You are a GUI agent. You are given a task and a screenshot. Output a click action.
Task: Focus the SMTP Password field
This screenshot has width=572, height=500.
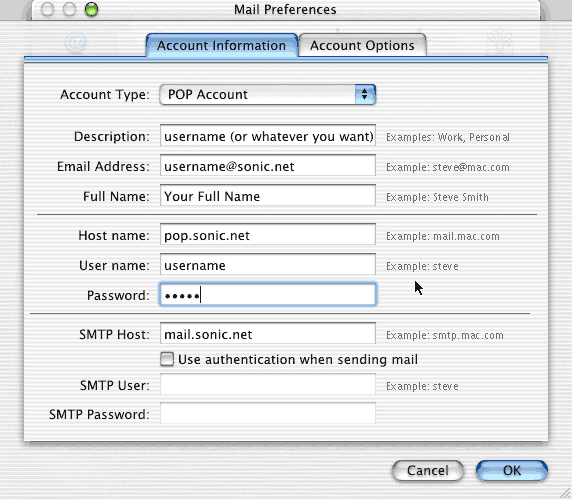point(268,414)
